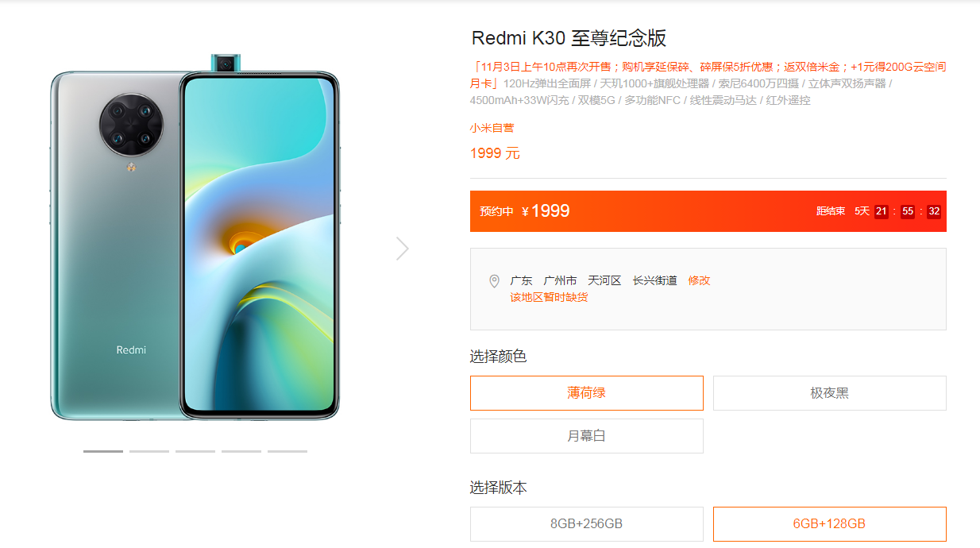Image resolution: width=980 pixels, height=548 pixels.
Task: Select the 6GB+128GB version
Action: pyautogui.click(x=830, y=524)
